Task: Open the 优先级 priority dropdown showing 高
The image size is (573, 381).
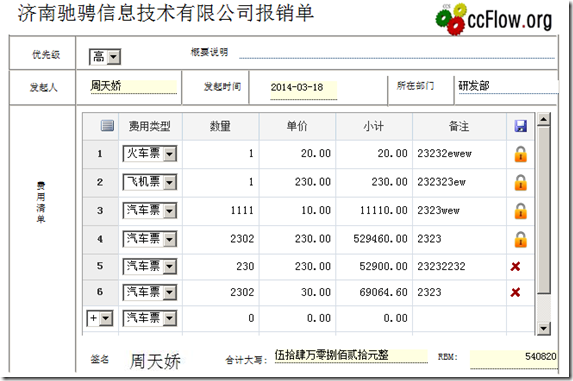Action: tap(105, 57)
